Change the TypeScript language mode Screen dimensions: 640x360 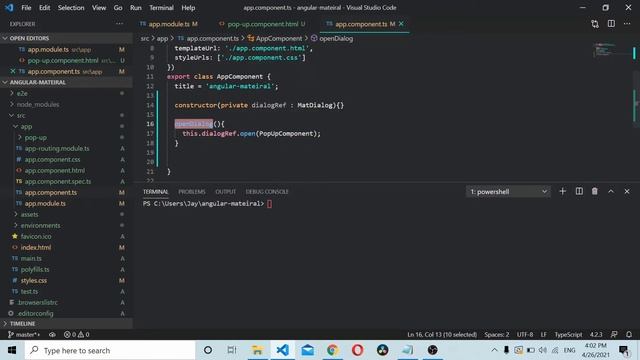(568, 334)
